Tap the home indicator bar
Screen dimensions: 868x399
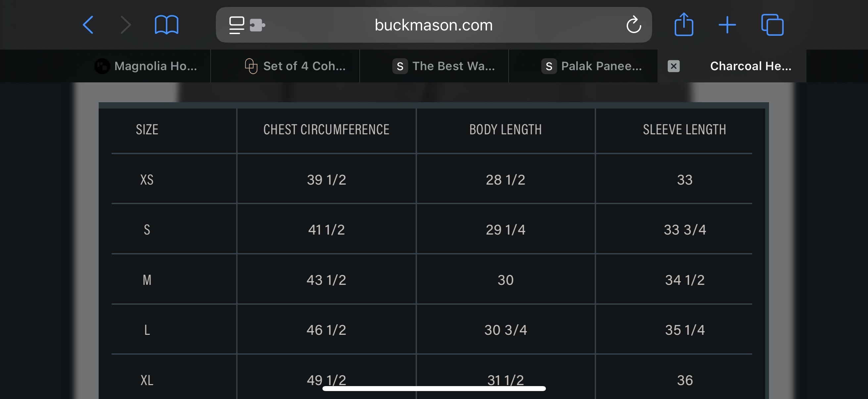click(434, 388)
